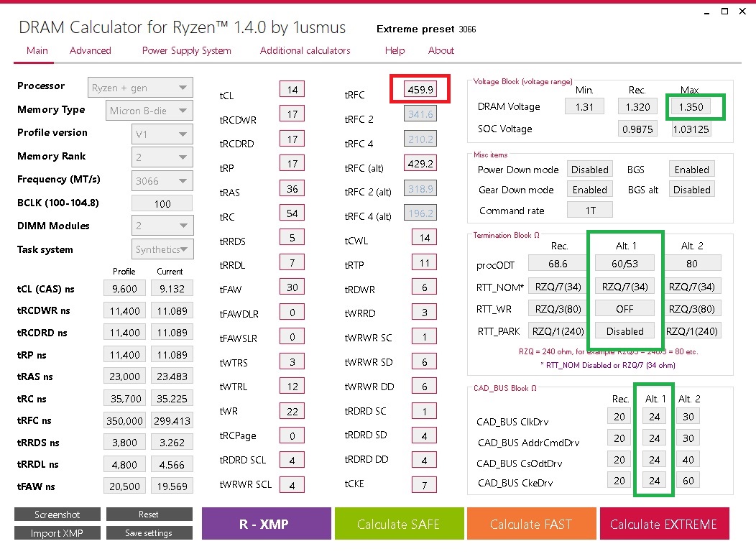Maximize the DRAM Calculator window
The image size is (756, 554).
tap(724, 11)
